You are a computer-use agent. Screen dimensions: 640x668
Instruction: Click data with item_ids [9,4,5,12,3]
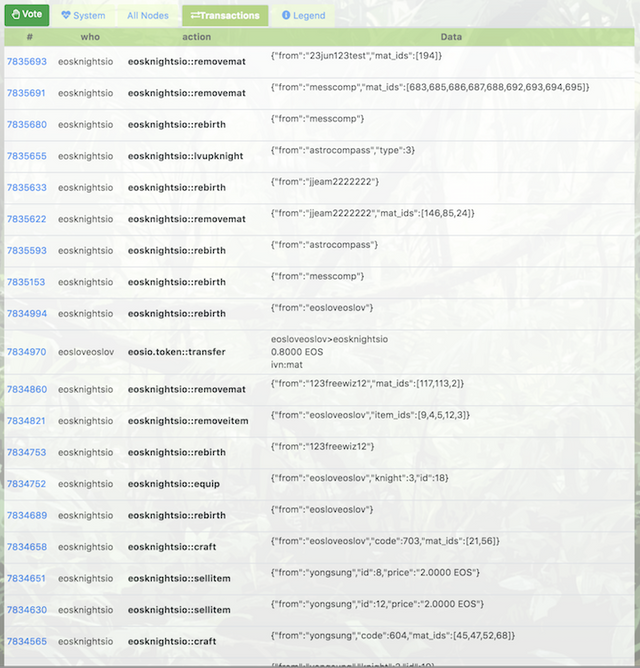click(x=370, y=415)
